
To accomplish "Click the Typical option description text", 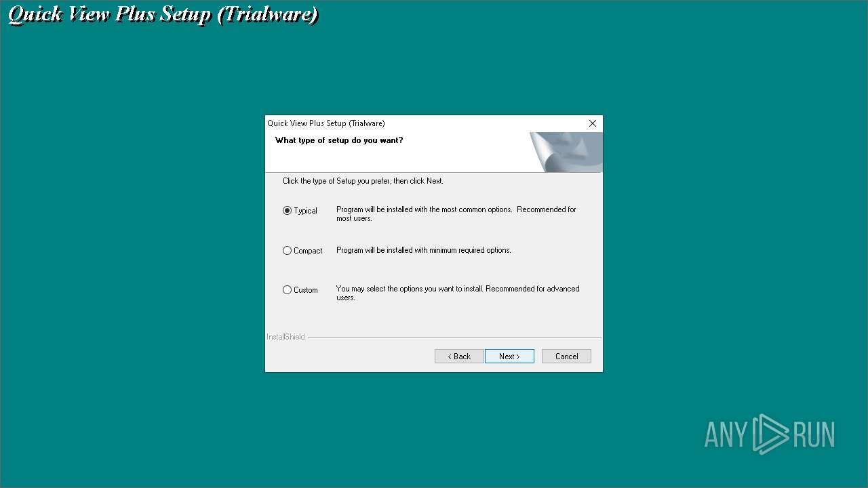I will point(456,214).
